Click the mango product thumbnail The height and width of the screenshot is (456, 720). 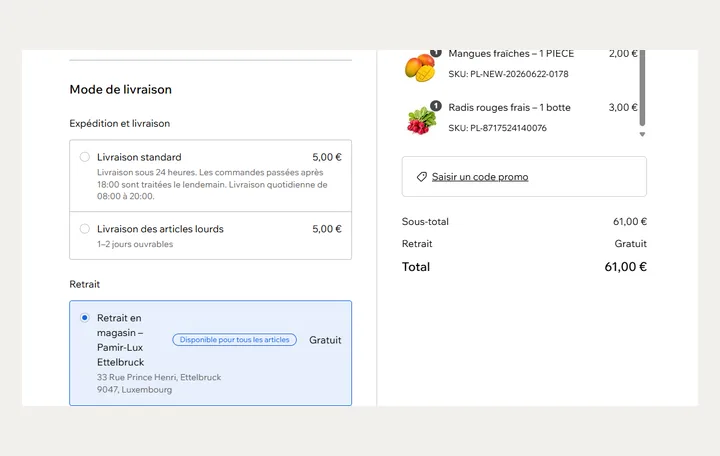[x=420, y=67]
